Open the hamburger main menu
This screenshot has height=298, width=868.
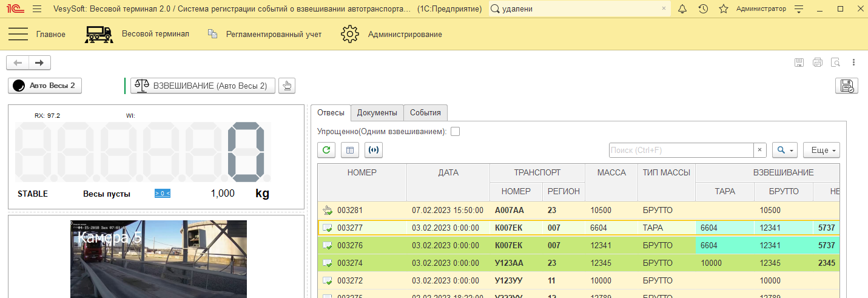(18, 34)
